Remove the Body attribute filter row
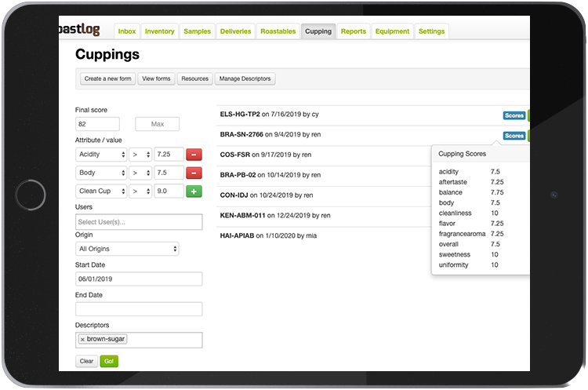 [194, 173]
